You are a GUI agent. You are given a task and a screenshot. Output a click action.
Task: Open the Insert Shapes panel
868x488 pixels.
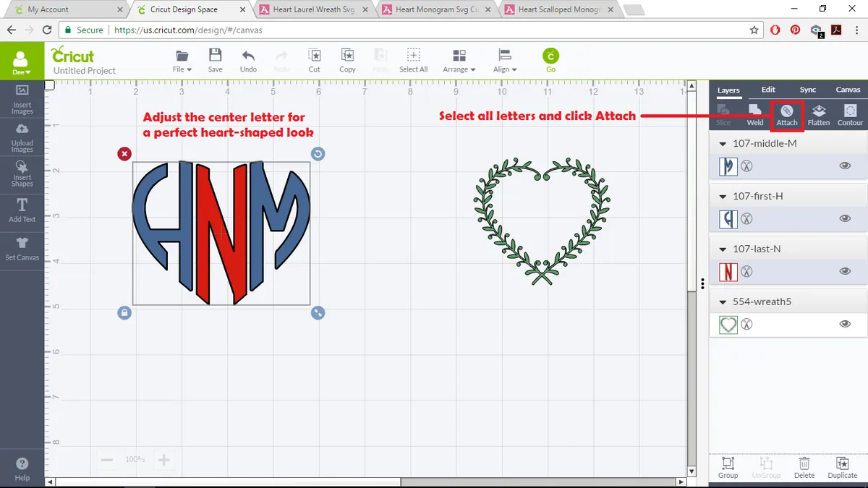(22, 174)
